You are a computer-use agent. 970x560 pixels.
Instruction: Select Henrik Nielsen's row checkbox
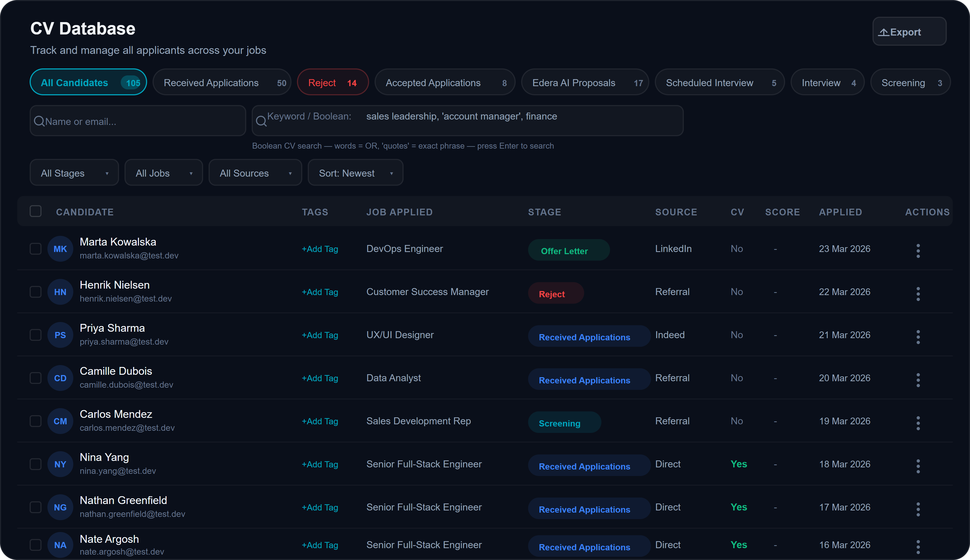tap(35, 292)
